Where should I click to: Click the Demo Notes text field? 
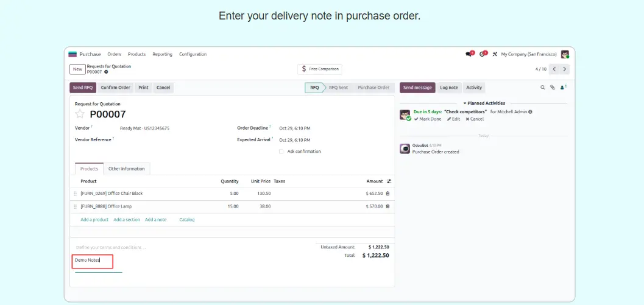pos(92,261)
